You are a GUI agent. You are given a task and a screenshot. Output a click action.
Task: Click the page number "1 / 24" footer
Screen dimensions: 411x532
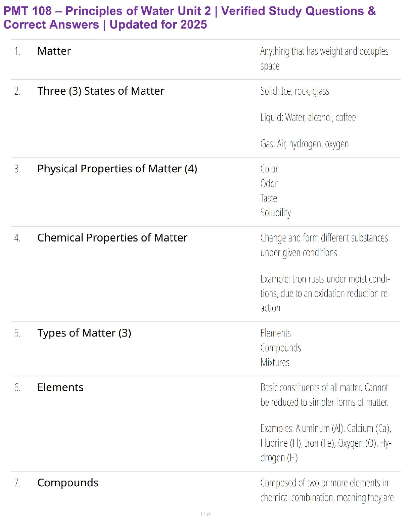[x=205, y=514]
